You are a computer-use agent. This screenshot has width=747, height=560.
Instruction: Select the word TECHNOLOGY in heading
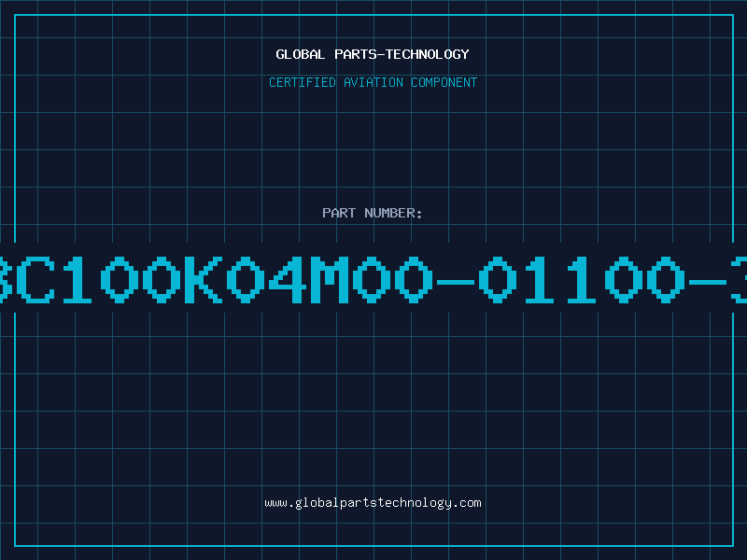pos(428,54)
